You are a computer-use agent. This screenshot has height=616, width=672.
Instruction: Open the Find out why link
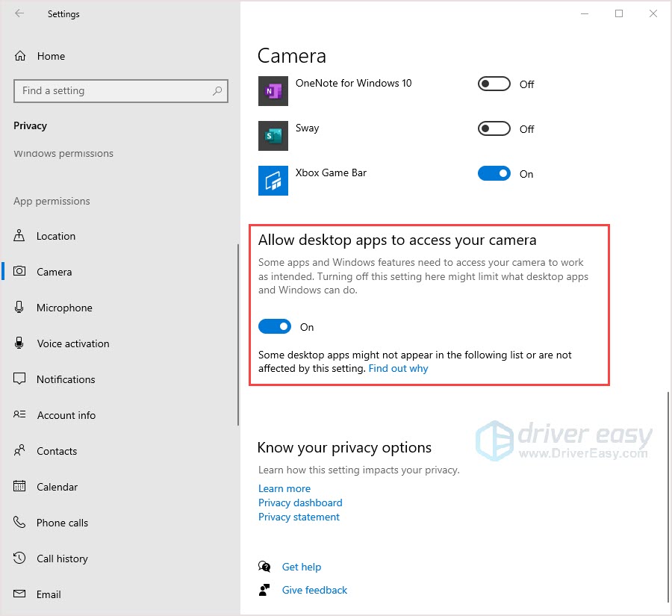[x=398, y=368]
